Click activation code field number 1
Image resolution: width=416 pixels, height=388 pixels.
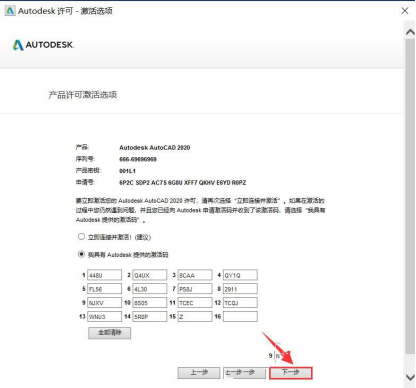(x=104, y=275)
